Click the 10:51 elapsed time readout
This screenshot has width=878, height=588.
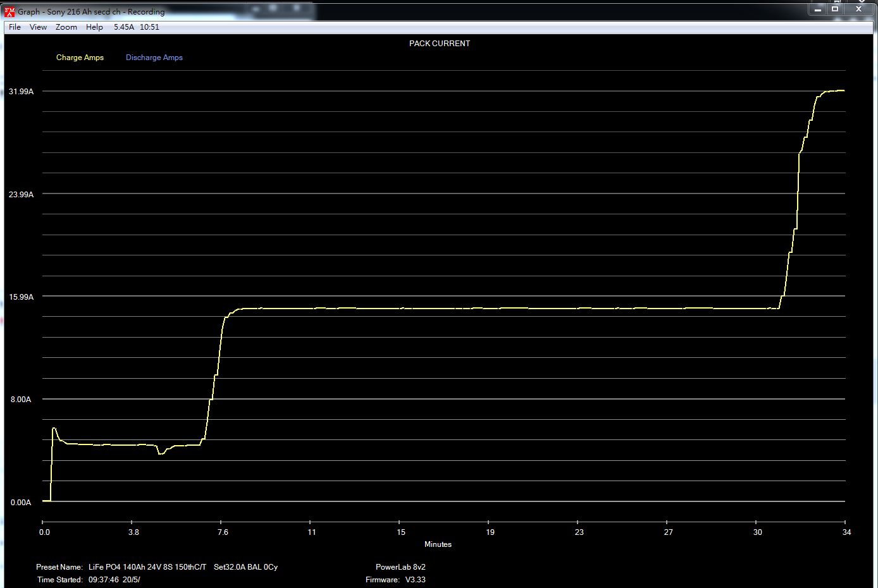coord(149,27)
